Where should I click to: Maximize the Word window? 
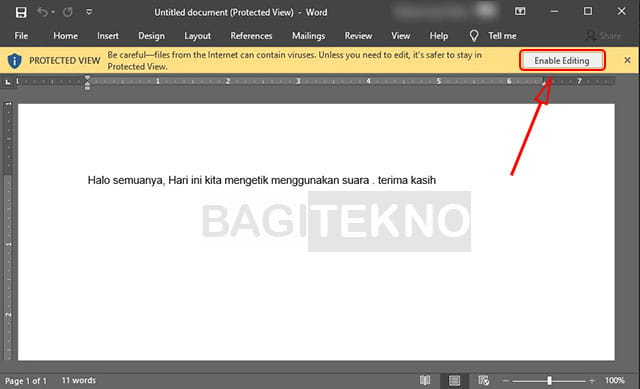[x=588, y=11]
